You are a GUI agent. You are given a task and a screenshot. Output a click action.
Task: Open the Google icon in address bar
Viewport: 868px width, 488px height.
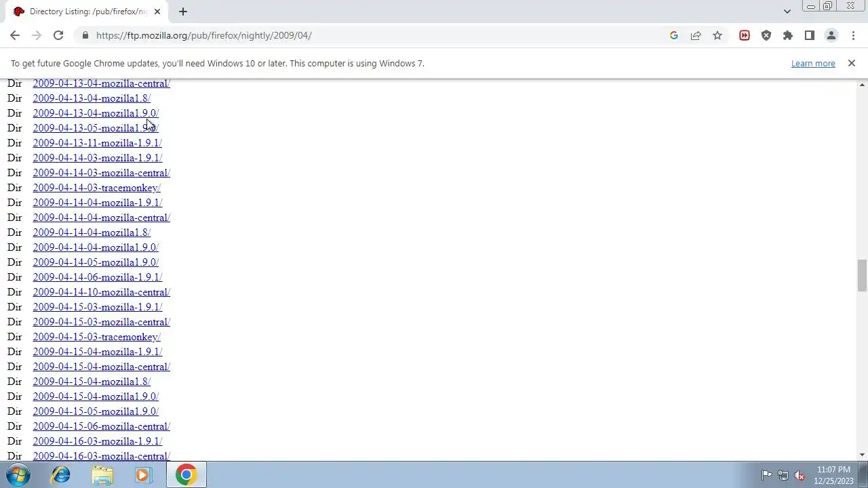pyautogui.click(x=674, y=35)
